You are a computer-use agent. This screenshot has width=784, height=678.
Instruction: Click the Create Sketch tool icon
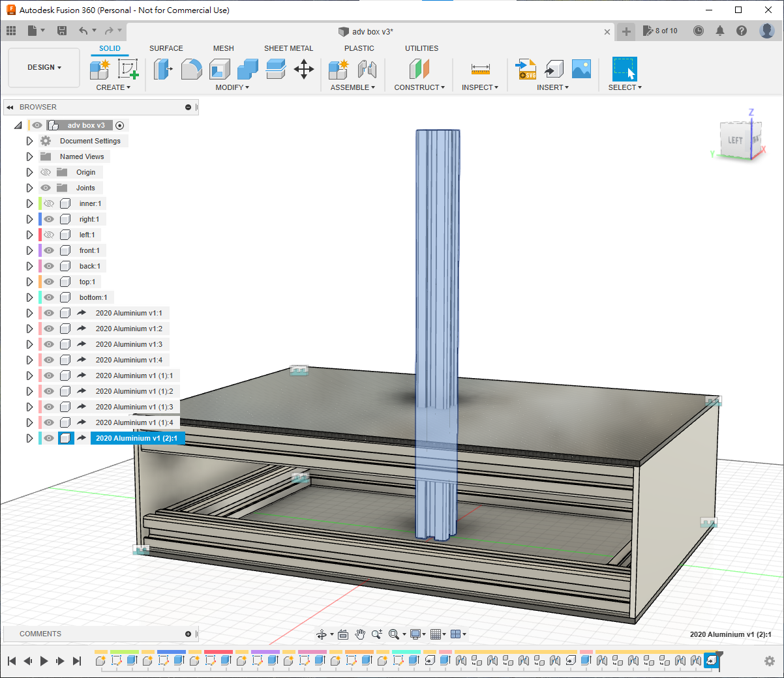[128, 68]
